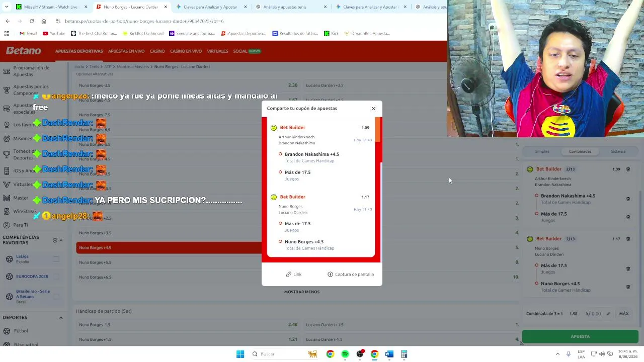Tick the LaLiga España checkbox
Viewport: 644px width, 362px height.
(x=56, y=259)
